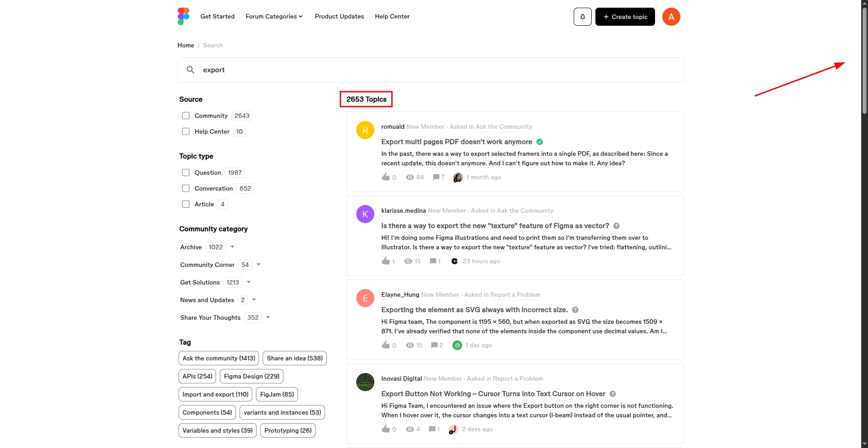Click Inovasi Digital's avatar image
This screenshot has height=448, width=868.
[x=365, y=382]
